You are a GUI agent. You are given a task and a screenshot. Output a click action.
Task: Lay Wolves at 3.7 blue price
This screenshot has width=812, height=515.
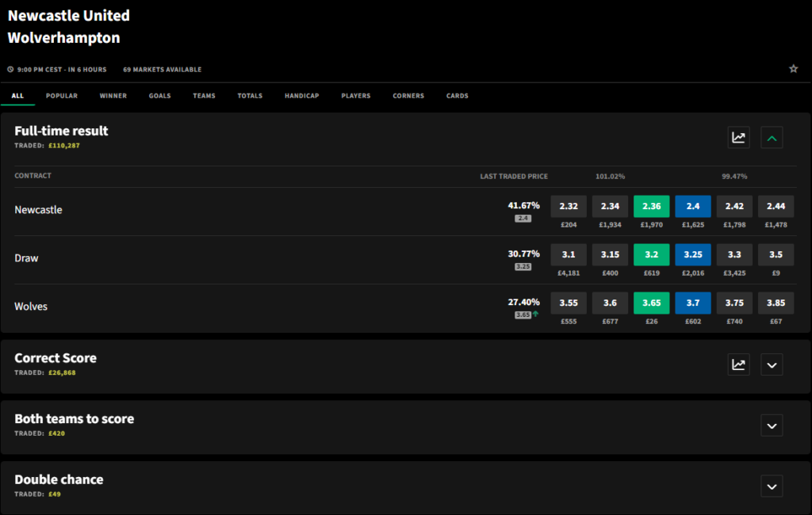(693, 303)
